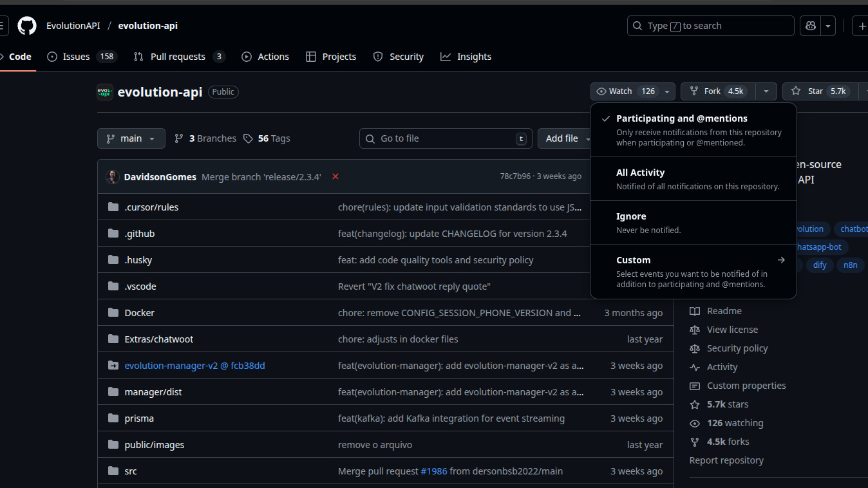Toggle the Watch dropdown button
868x488 pixels.
632,91
